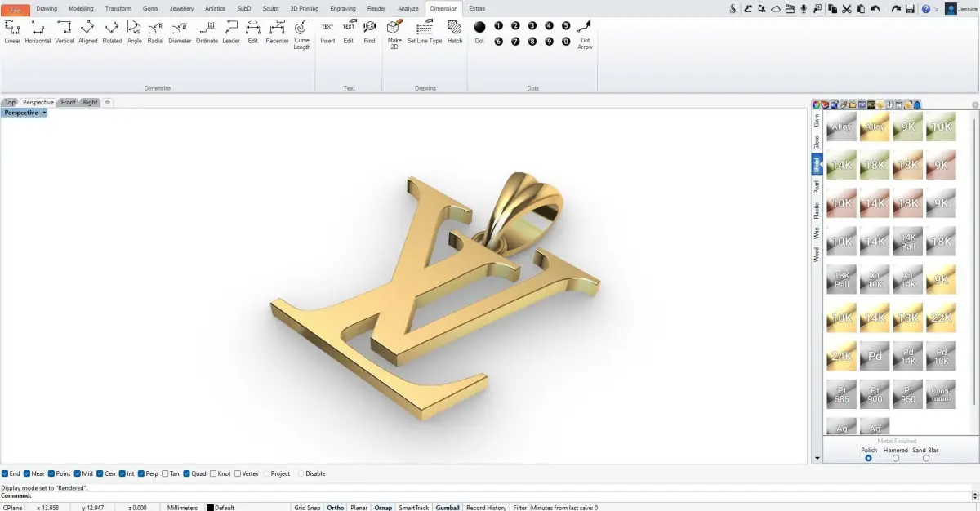Open the Render ribbon tab

tap(376, 8)
